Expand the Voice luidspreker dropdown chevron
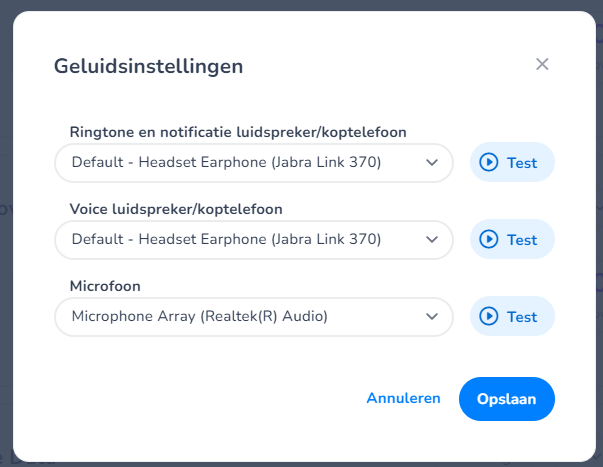This screenshot has height=467, width=603. (x=432, y=239)
